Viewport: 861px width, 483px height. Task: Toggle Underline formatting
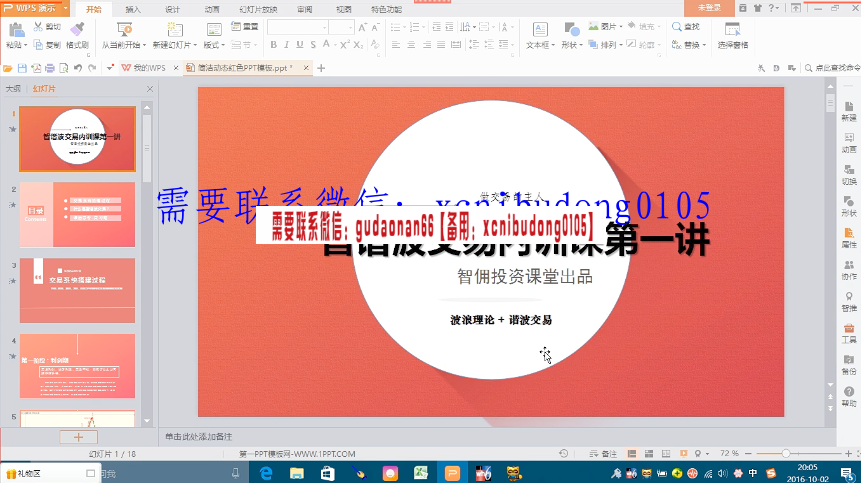coord(300,44)
